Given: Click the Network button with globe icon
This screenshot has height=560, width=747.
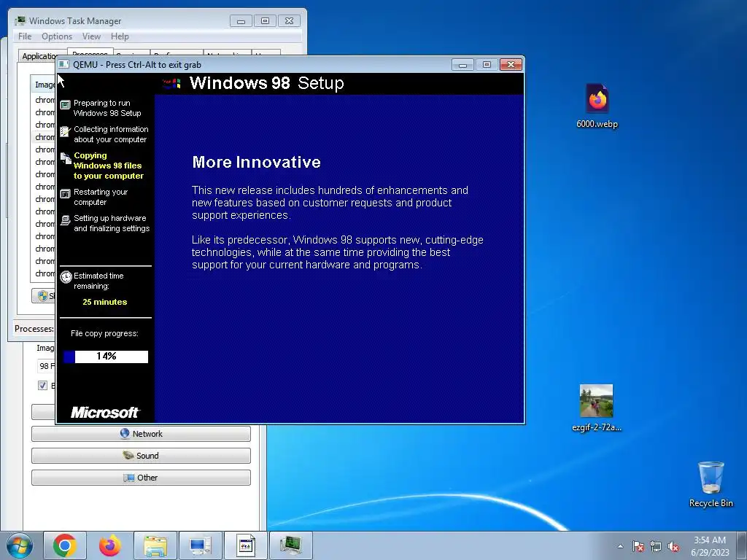Looking at the screenshot, I should coord(141,434).
